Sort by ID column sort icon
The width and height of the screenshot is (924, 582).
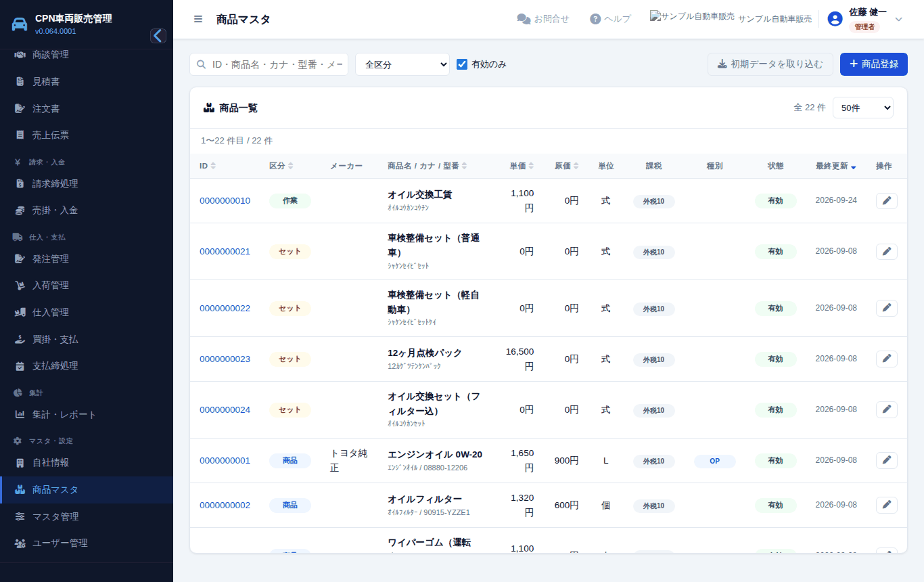(x=213, y=166)
